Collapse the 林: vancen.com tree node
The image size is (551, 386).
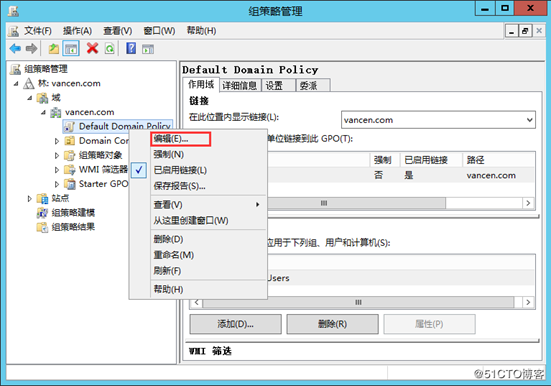[x=16, y=84]
